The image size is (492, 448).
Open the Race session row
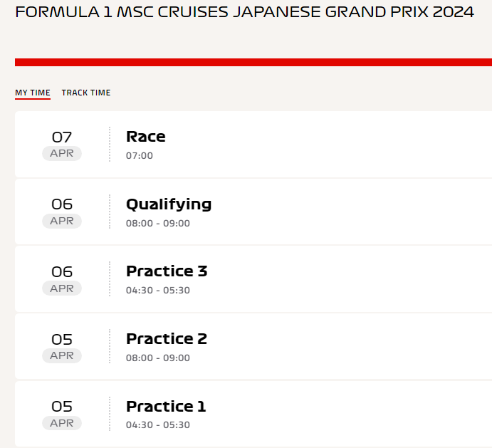253,145
